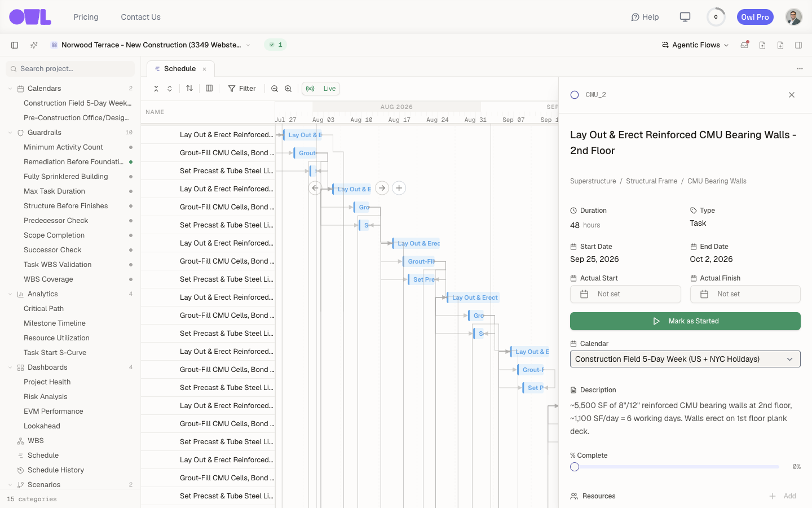
Task: Toggle the Remediation Before Foundation guardrail green dot
Action: (x=131, y=162)
